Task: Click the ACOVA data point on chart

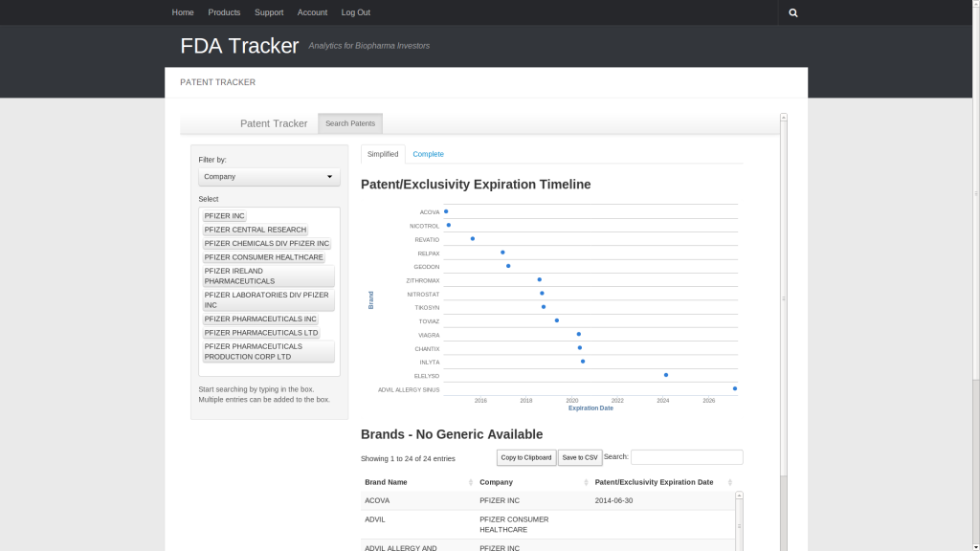Action: [x=446, y=211]
